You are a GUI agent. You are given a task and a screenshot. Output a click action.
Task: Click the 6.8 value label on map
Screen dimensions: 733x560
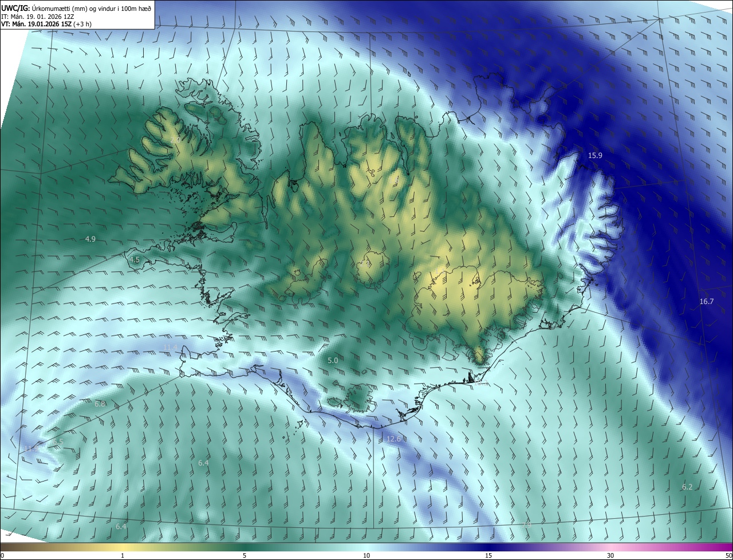coord(100,404)
